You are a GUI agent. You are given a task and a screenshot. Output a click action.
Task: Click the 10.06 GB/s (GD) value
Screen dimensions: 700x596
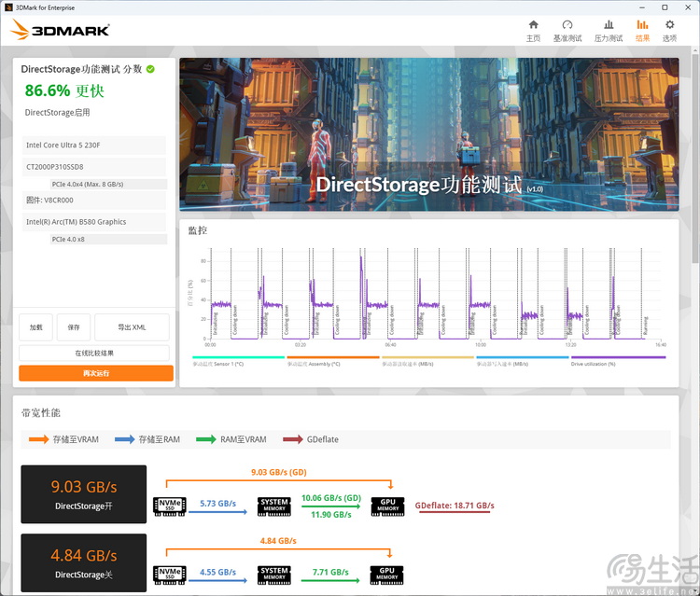pyautogui.click(x=331, y=498)
